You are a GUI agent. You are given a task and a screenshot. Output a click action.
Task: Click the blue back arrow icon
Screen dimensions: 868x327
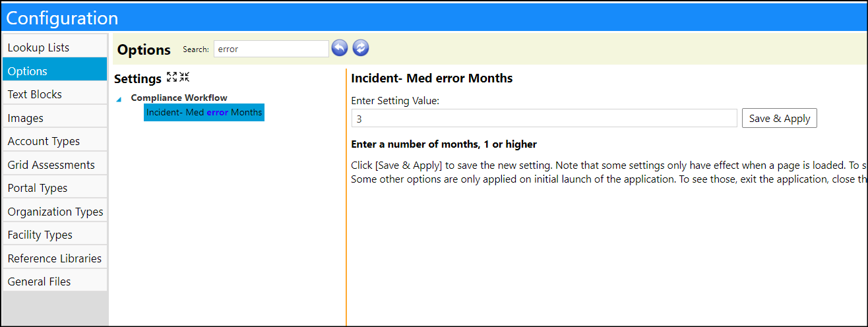coord(340,48)
